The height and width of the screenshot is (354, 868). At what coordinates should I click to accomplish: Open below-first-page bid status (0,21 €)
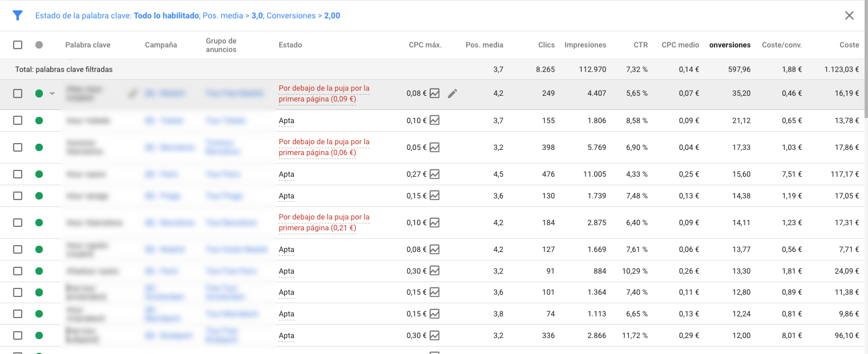pyautogui.click(x=324, y=222)
